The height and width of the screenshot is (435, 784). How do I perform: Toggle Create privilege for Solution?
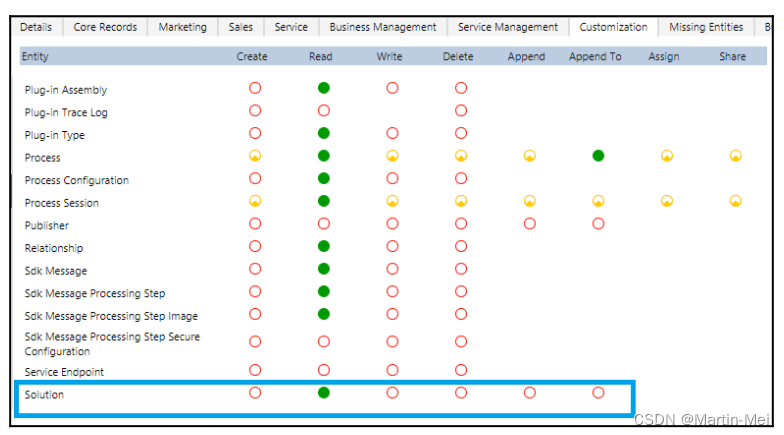(255, 393)
